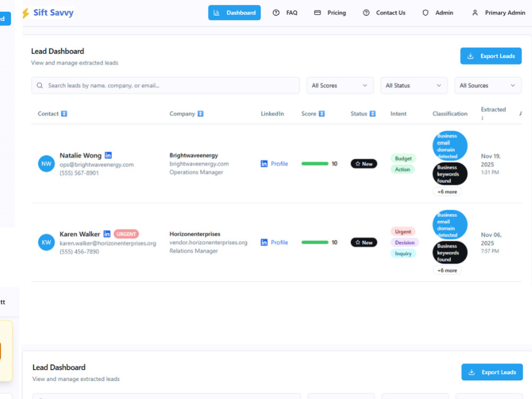Click the New status badge for Natalie Wong
Viewport: 532px width, 399px height.
pos(364,164)
